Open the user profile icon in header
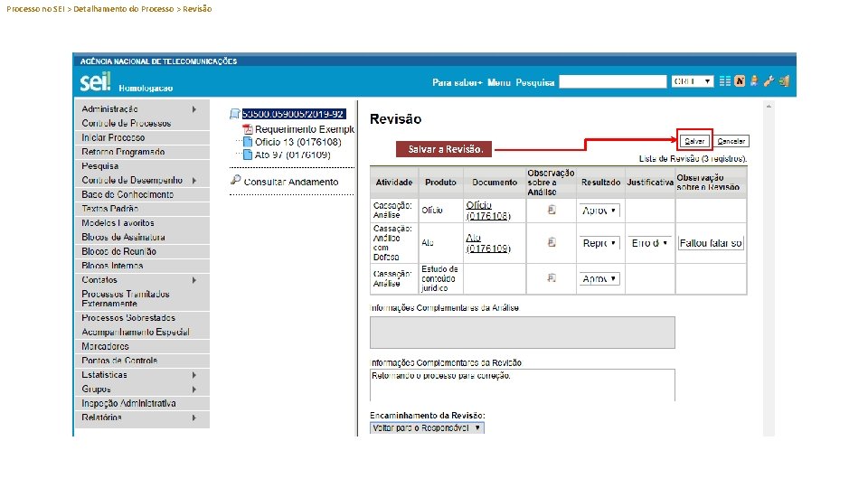This screenshot has height=488, width=868. (754, 81)
